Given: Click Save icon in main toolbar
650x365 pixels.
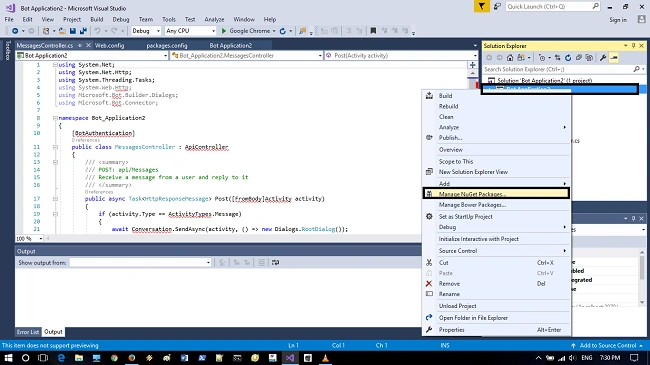Looking at the screenshot, I should click(73, 31).
